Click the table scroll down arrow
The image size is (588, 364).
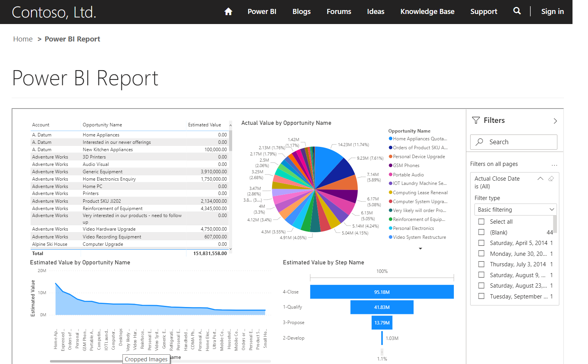click(x=231, y=249)
